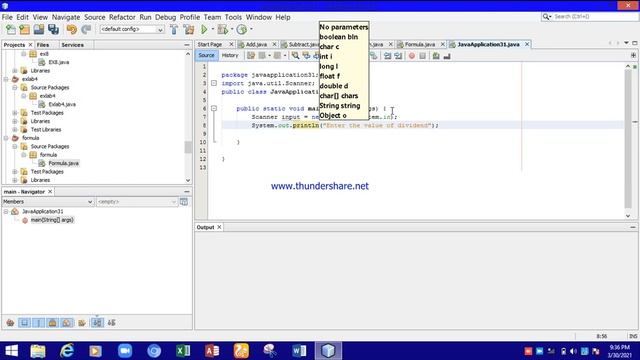640x360 pixels.
Task: Toggle Sort by Source in Navigator
Action: tap(111, 323)
